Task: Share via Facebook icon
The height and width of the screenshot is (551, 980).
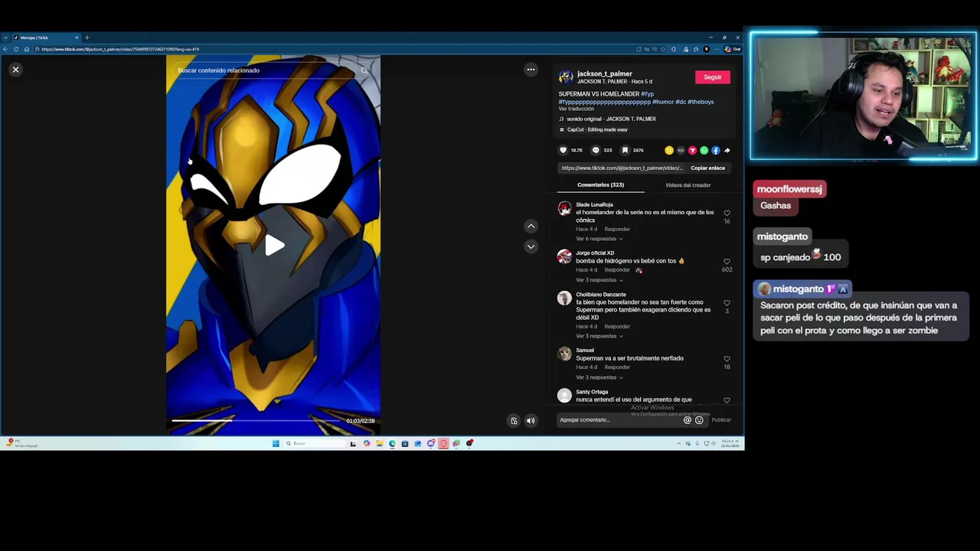Action: (715, 150)
